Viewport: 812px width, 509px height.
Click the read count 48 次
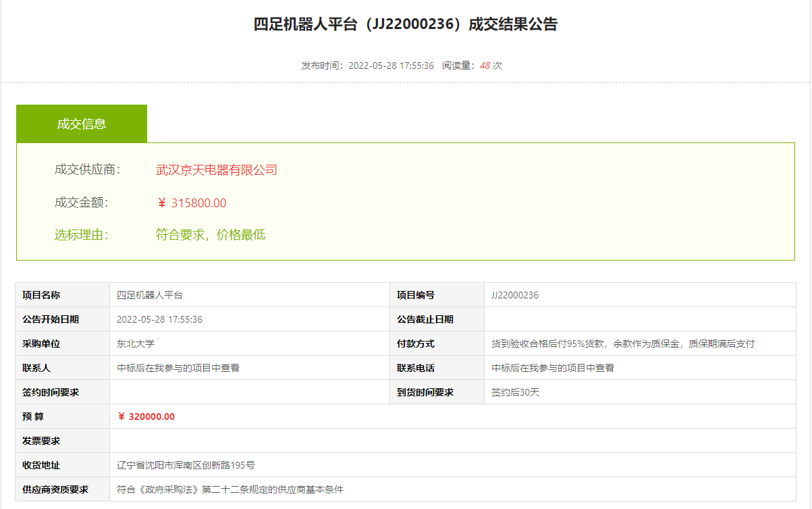pos(491,65)
